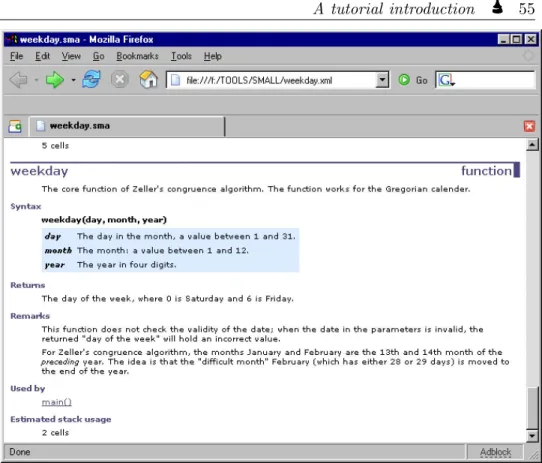Click the 'weekday' function heading

point(39,171)
